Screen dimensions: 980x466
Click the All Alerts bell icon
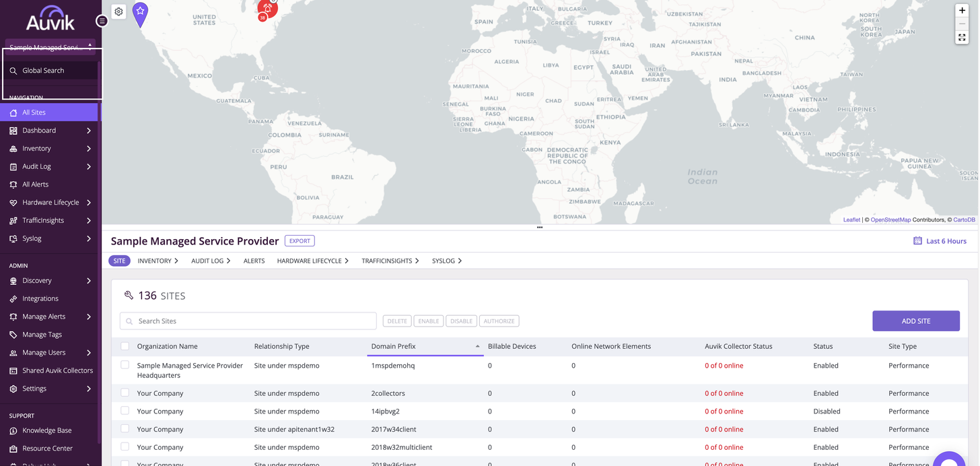click(13, 185)
